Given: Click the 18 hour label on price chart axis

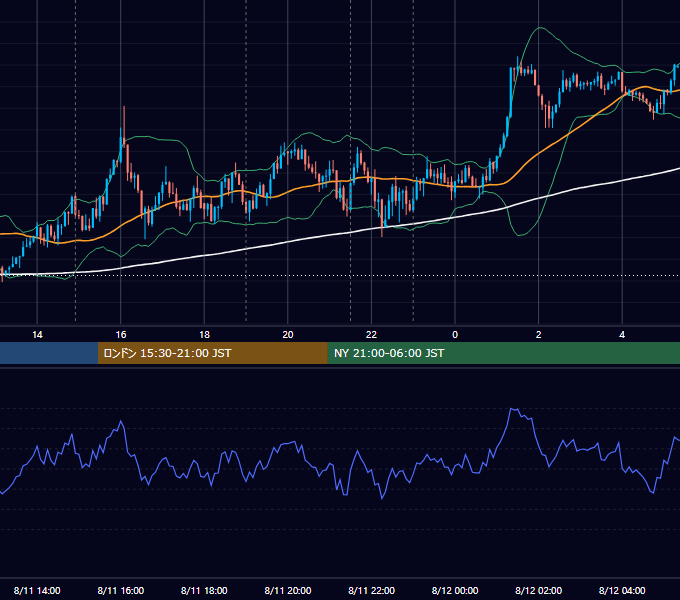Looking at the screenshot, I should pos(204,335).
